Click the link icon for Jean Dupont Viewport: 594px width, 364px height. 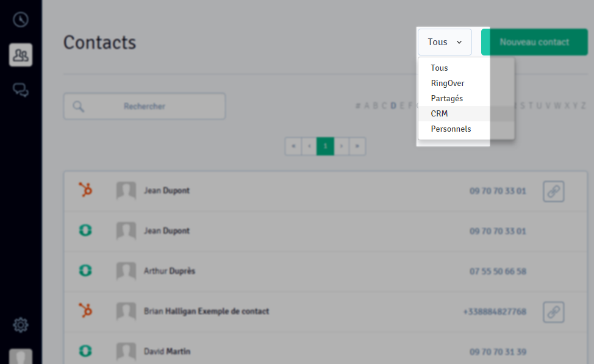[554, 191]
